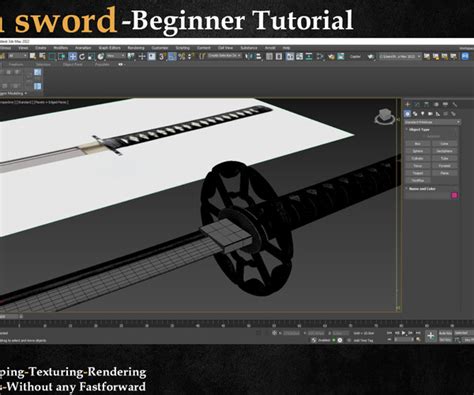Expand the Polygon Modeling ribbon panel
This screenshot has height=395, width=474.
tap(13, 93)
